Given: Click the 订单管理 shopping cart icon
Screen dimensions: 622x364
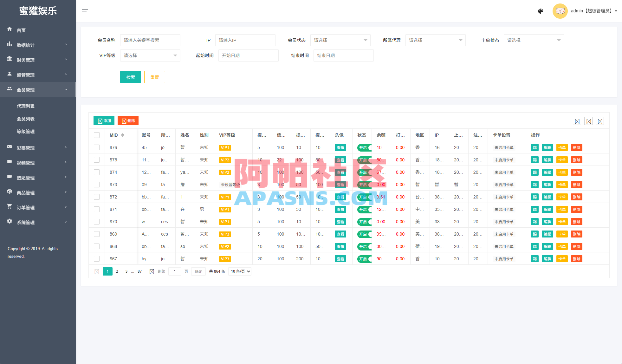Looking at the screenshot, I should (10, 206).
